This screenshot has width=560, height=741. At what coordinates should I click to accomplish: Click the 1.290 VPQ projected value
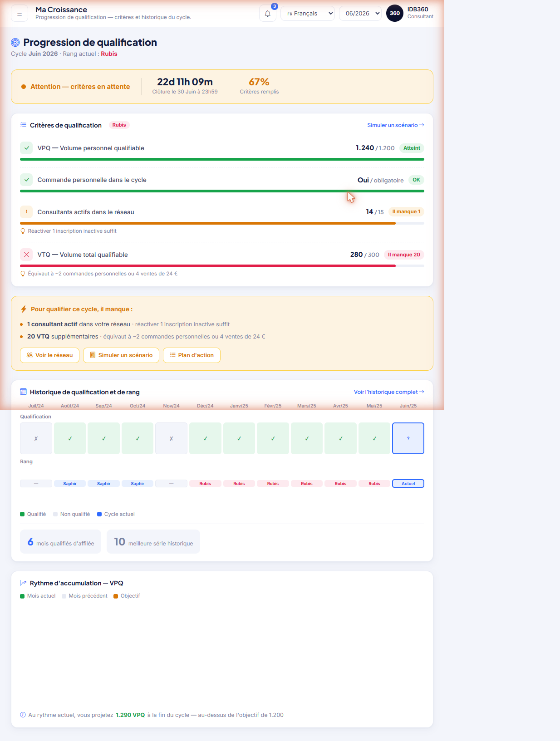(x=130, y=715)
